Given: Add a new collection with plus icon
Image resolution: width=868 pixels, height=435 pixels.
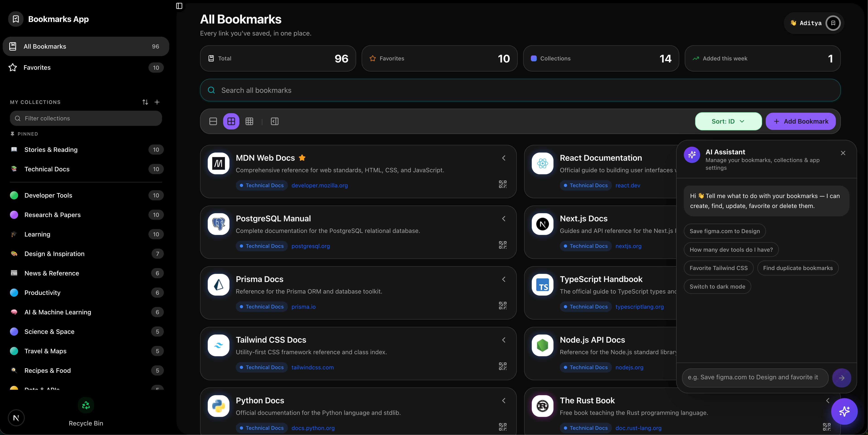Looking at the screenshot, I should 157,102.
